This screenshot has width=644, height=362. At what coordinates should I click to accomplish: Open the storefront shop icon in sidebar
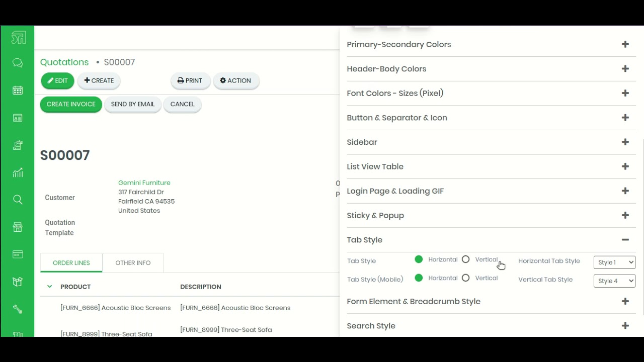point(18,227)
